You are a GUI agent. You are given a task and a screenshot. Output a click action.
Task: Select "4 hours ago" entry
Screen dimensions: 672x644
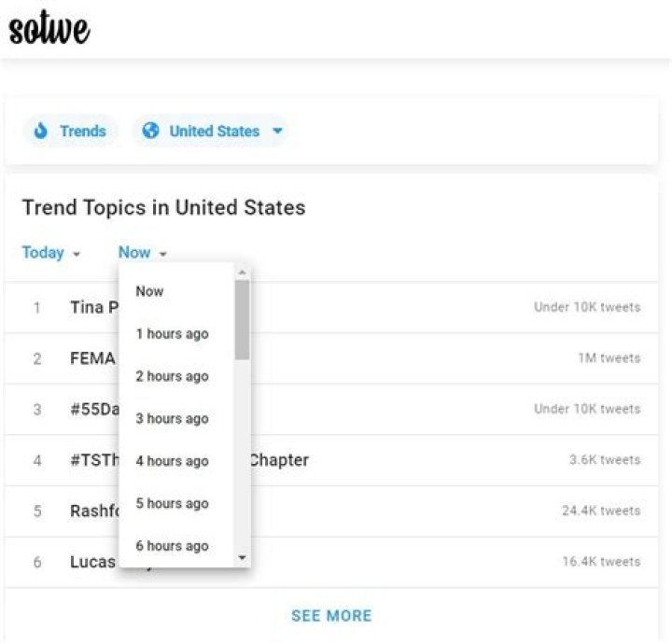point(172,461)
